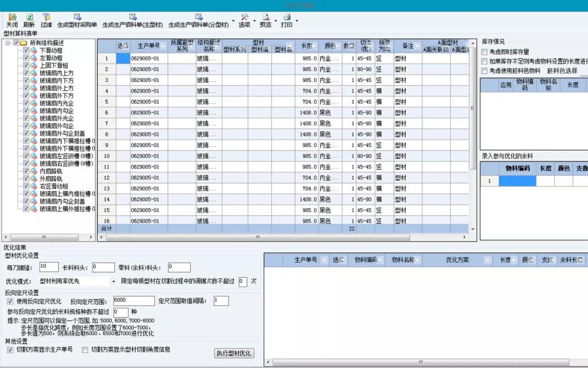Viewport: 588px width, 368px height.
Task: Uncheck the 使用反向定尺优化 checkbox
Action: [10, 301]
